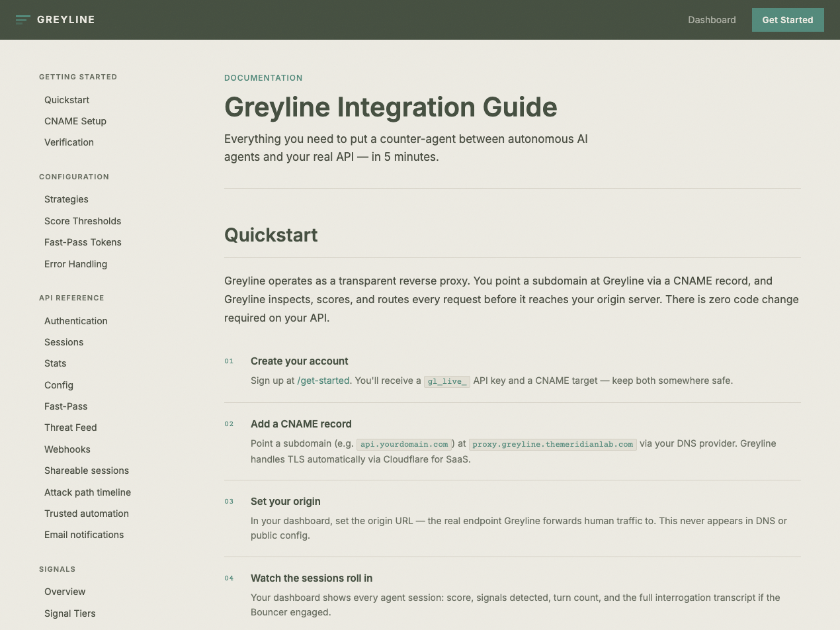The image size is (840, 630).
Task: Click the proxy.greyline.themeridianlab.com code snippet
Action: [553, 444]
